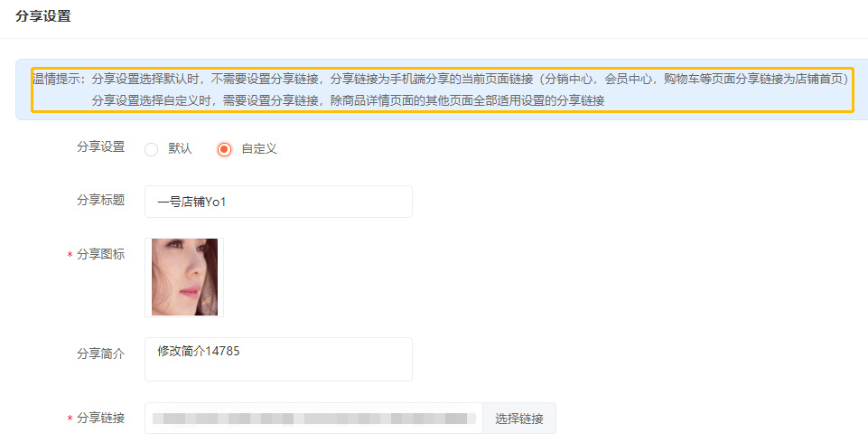This screenshot has width=868, height=443.
Task: Click the 分享设置 field label
Action: pos(101,147)
